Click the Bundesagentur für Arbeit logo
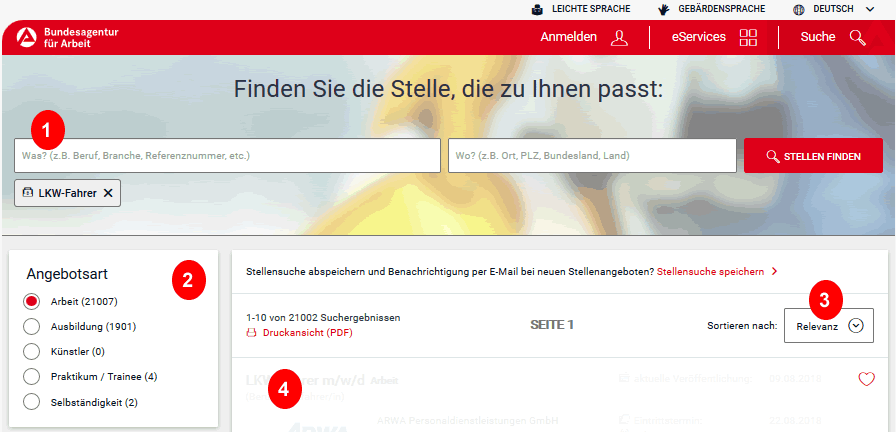 tap(27, 38)
